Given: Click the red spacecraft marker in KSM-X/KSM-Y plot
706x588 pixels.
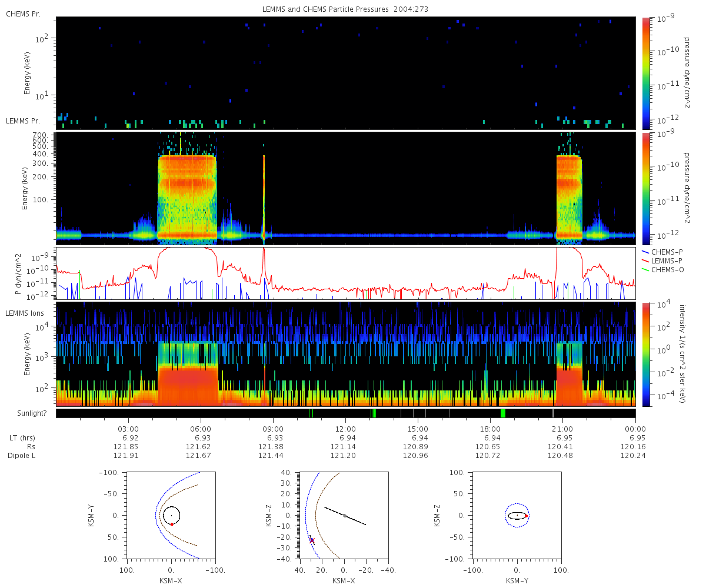Looking at the screenshot, I should point(172,524).
